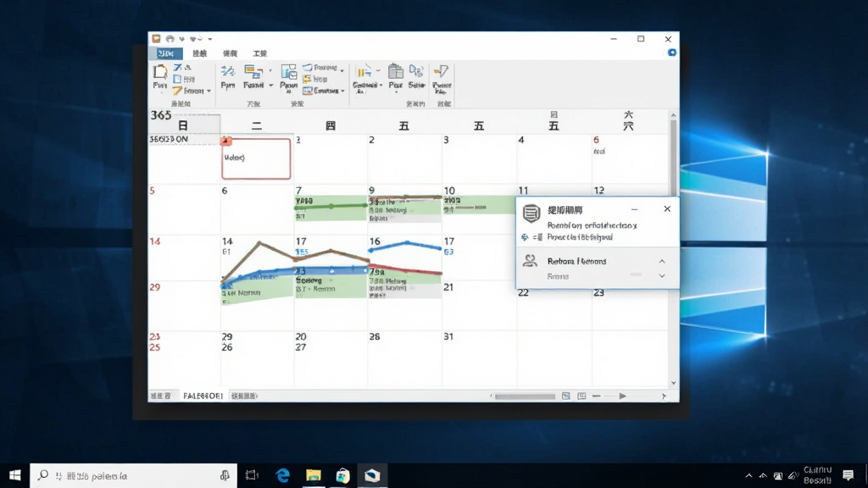The image size is (868, 488).
Task: Open the Windows Start menu
Action: coord(15,475)
